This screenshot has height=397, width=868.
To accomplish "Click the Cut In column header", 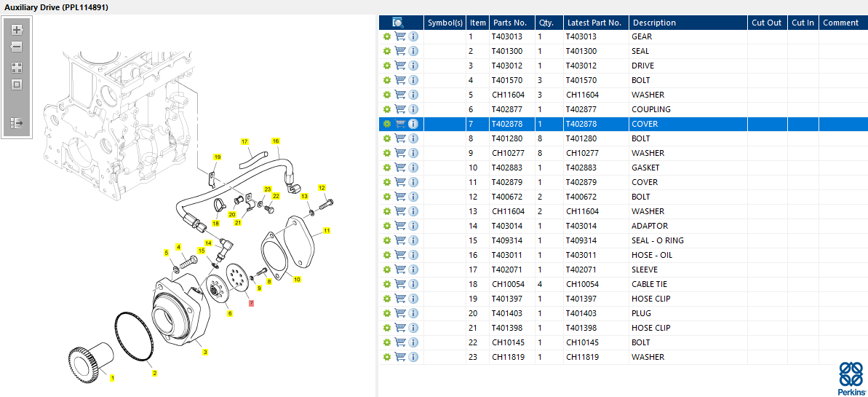I will pos(803,23).
